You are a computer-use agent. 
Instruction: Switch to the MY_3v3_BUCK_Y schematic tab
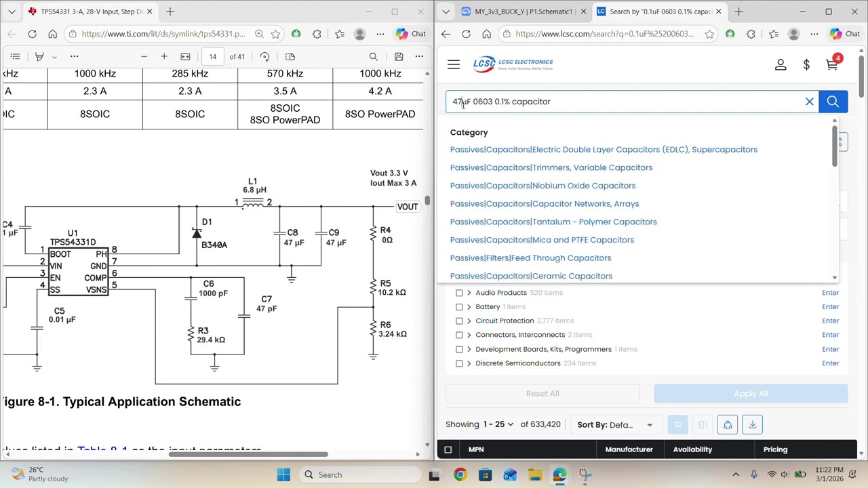522,12
